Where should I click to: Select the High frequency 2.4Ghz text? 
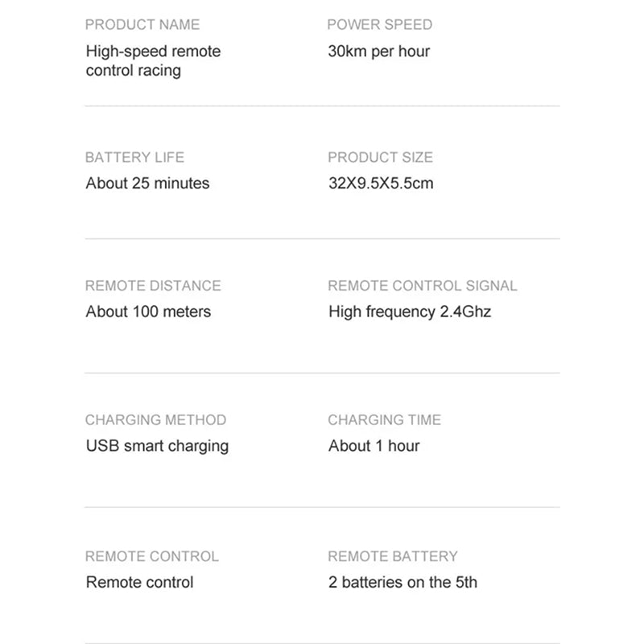click(x=410, y=312)
